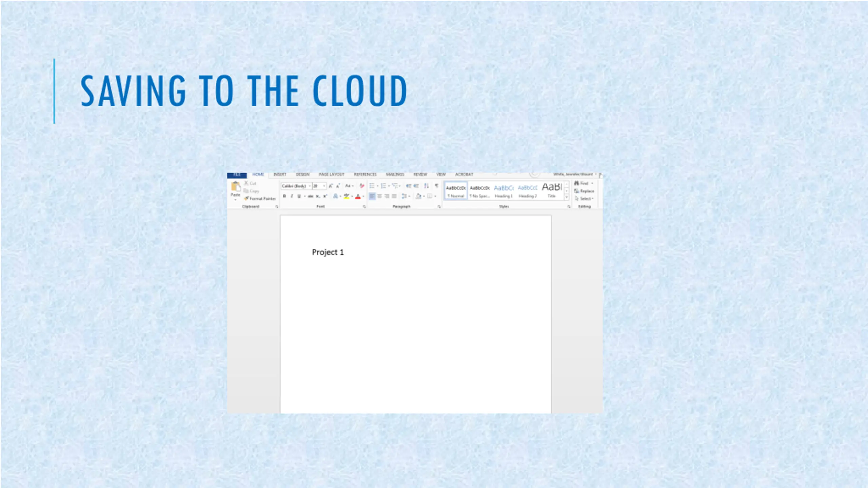Toggle Show/Hide paragraph marks
The width and height of the screenshot is (868, 488).
point(437,186)
